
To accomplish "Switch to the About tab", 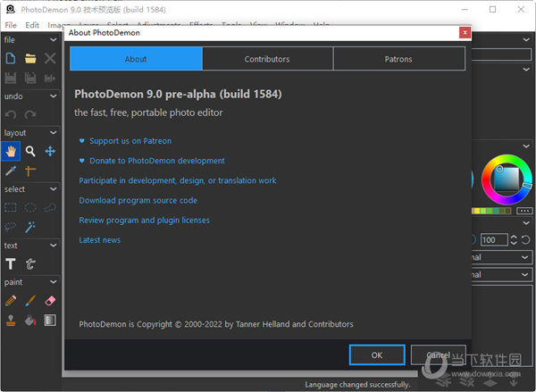I will click(136, 59).
